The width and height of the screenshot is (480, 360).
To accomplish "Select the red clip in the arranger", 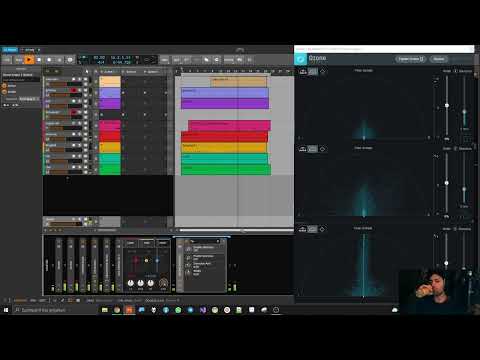I will tap(224, 137).
